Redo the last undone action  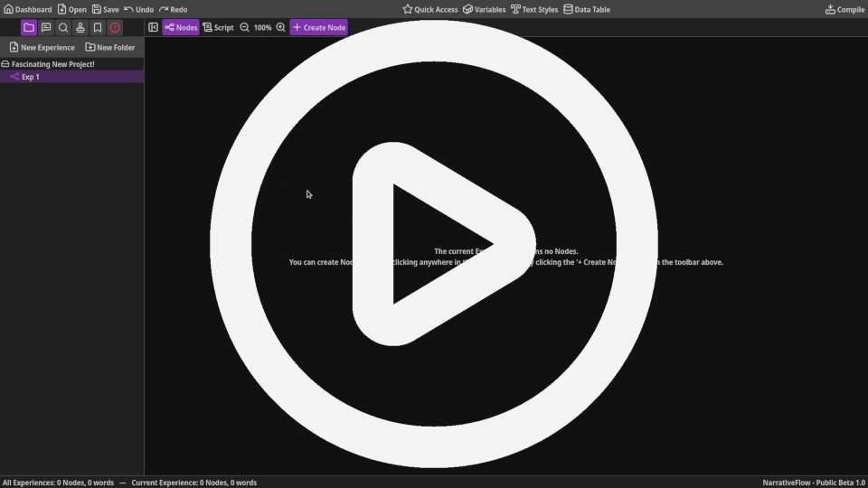174,9
